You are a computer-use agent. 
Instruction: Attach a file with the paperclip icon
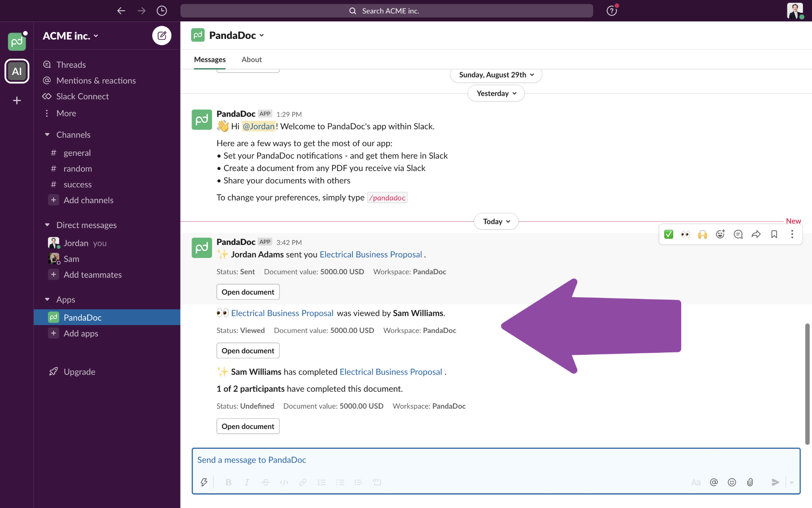coord(750,482)
